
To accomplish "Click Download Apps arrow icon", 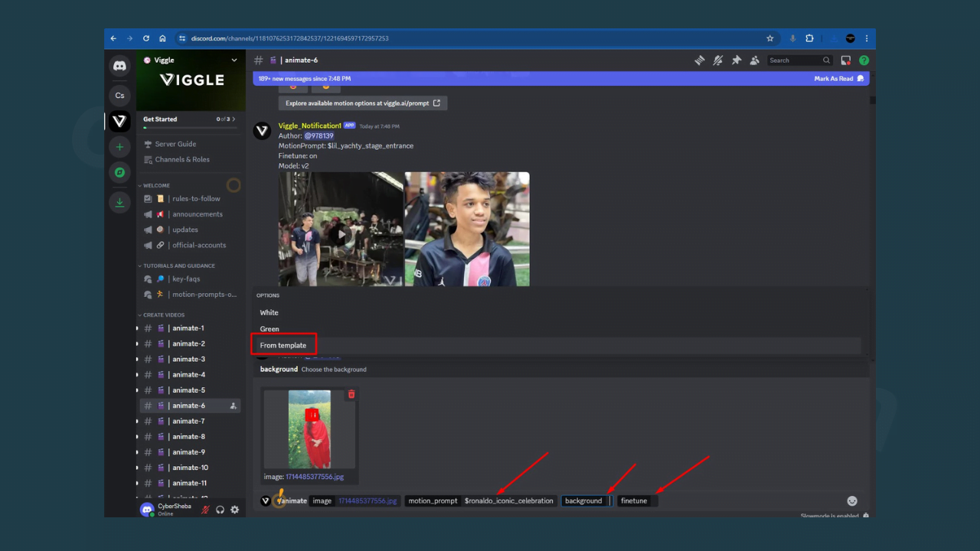I will point(119,203).
